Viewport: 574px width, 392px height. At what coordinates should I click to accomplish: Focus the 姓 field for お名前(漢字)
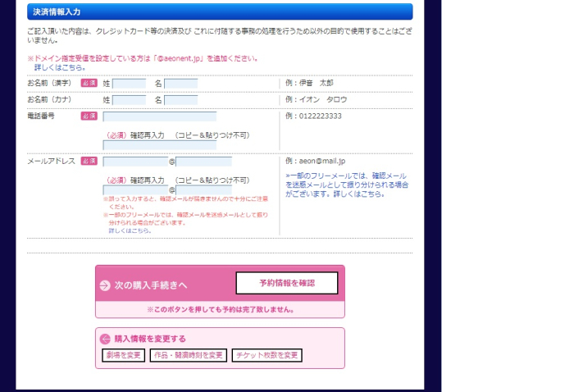129,84
